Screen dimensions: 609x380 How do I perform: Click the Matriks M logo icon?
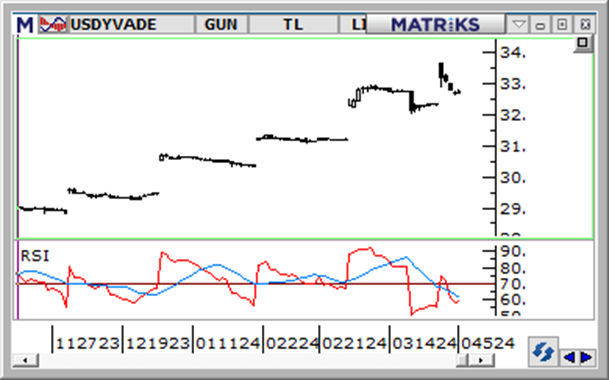pos(25,25)
